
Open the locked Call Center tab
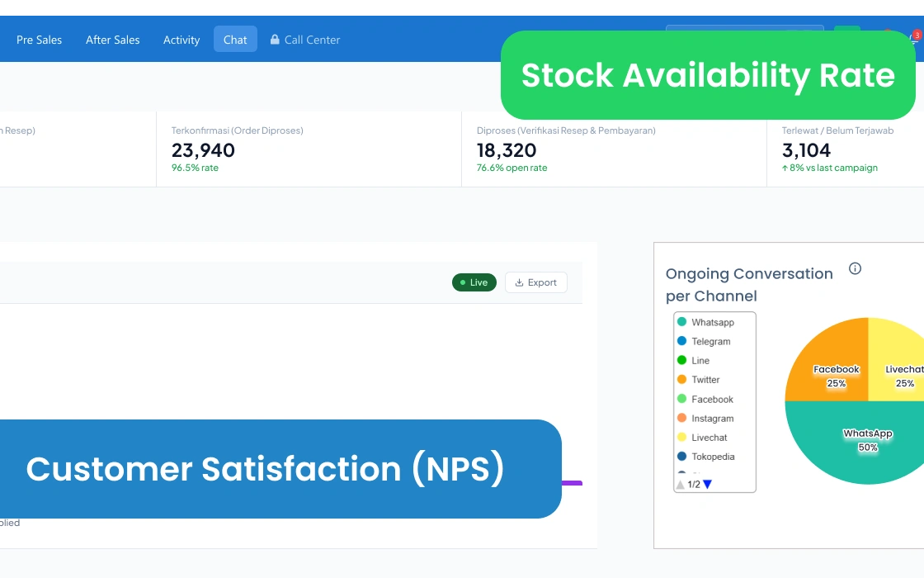[305, 40]
